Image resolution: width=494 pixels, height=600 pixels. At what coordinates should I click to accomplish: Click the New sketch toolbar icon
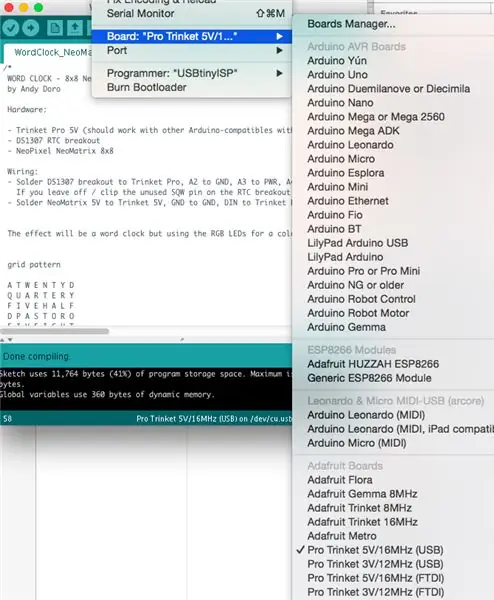click(x=55, y=28)
